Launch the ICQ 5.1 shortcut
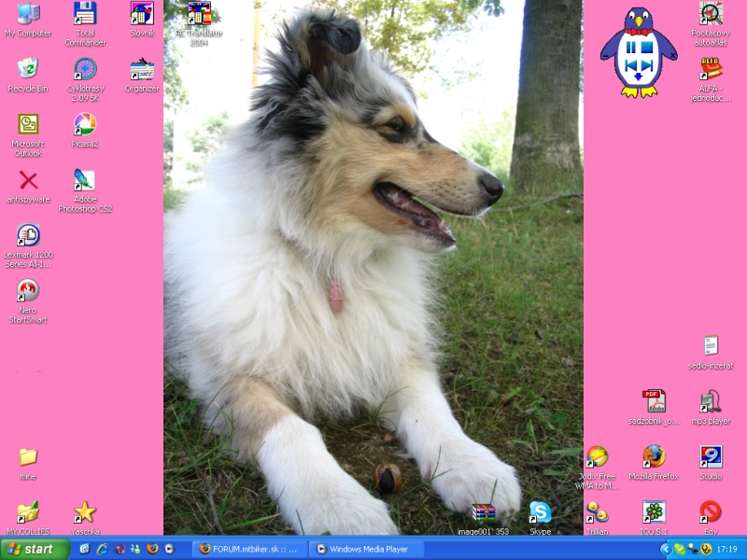 tap(654, 511)
